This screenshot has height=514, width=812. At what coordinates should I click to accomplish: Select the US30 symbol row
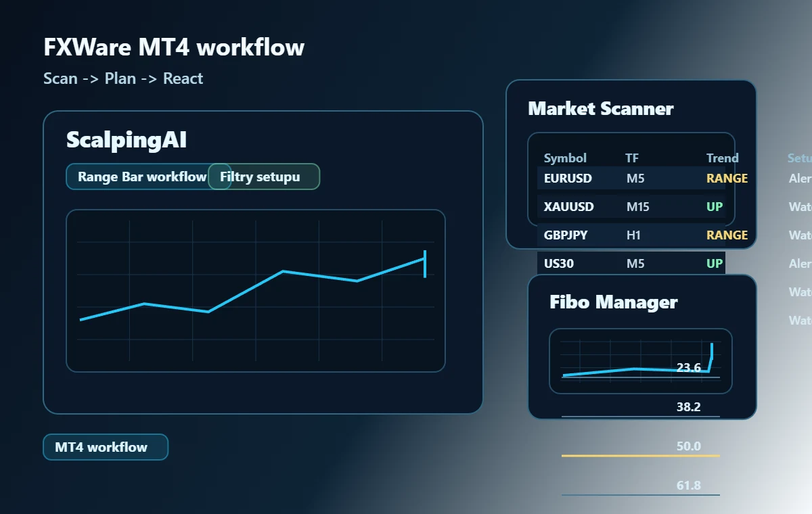[631, 264]
